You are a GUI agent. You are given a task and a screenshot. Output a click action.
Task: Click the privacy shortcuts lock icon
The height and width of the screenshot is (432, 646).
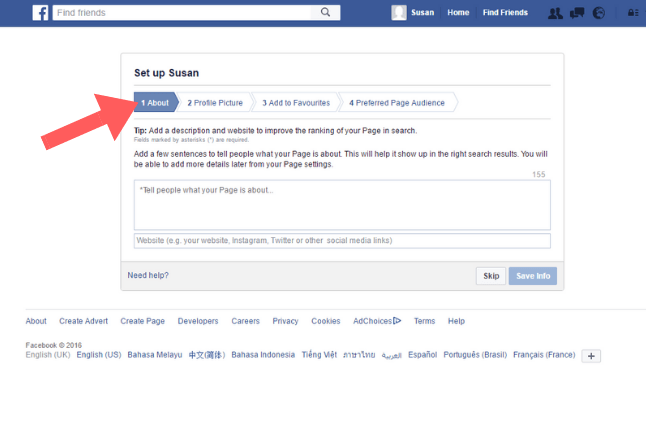click(631, 13)
